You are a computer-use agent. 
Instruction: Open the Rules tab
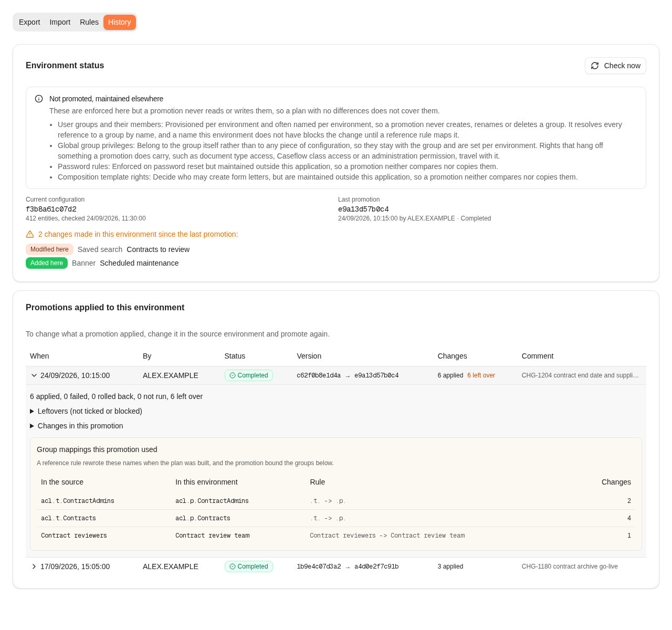[89, 22]
